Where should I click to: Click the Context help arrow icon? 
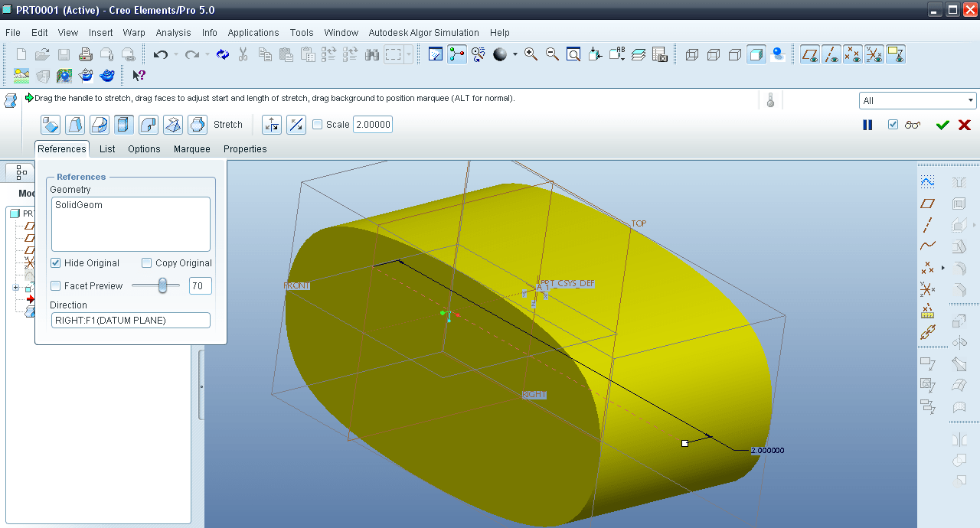[139, 75]
